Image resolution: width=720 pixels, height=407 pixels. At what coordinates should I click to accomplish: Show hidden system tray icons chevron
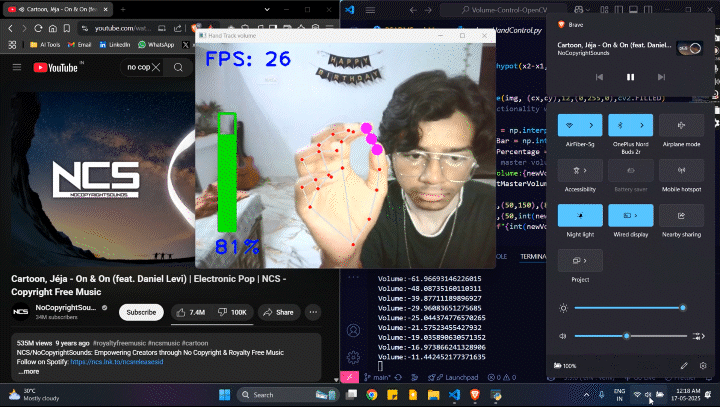click(586, 395)
